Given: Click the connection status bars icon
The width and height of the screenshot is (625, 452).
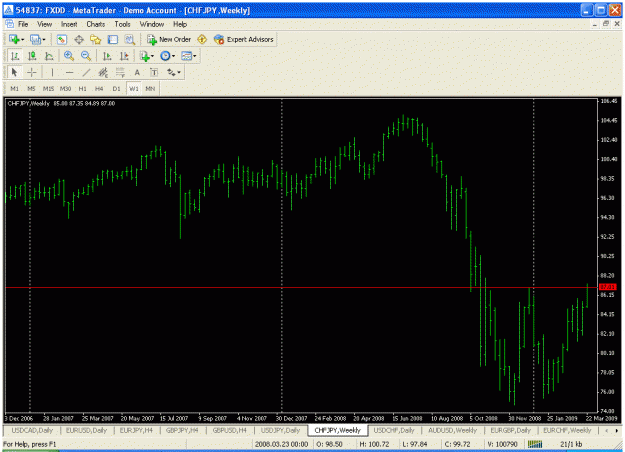Looking at the screenshot, I should [535, 444].
